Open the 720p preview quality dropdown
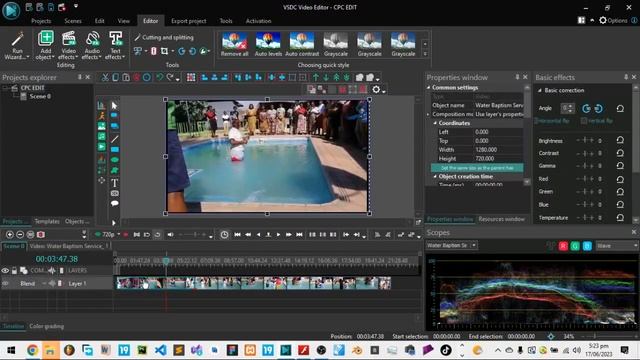Image resolution: width=640 pixels, height=360 pixels. coord(118,235)
